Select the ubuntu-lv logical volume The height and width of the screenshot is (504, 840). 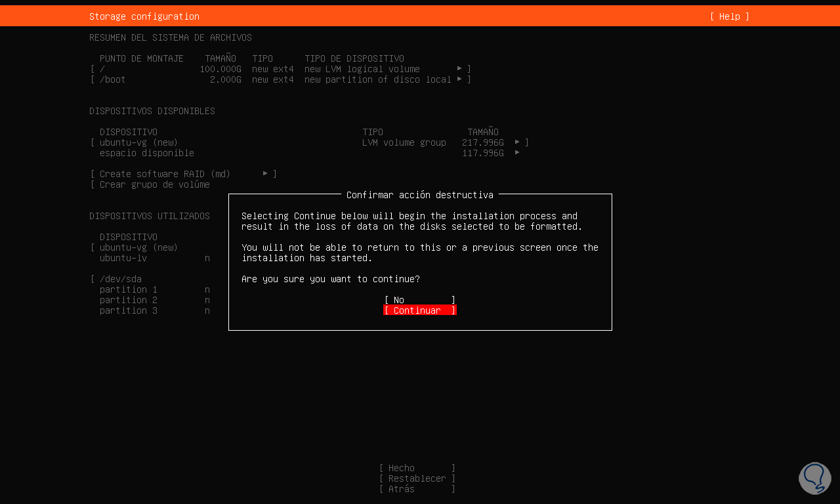tap(123, 258)
